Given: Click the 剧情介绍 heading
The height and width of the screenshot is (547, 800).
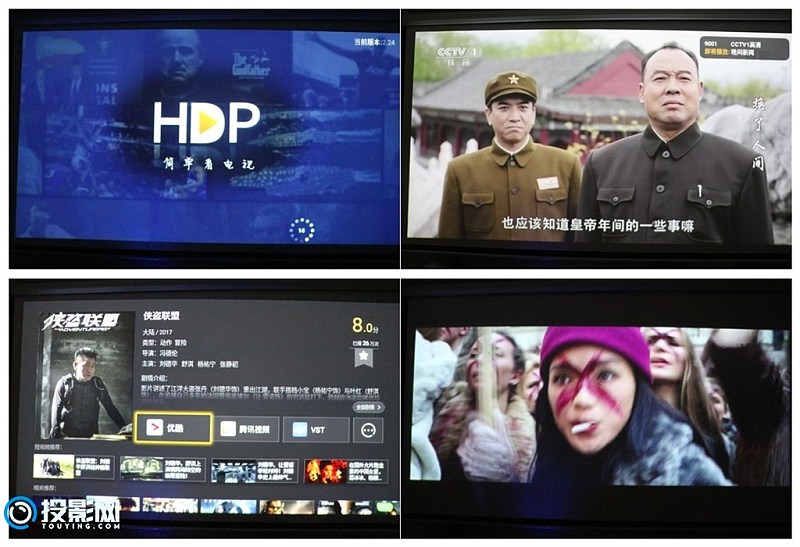Looking at the screenshot, I should tap(155, 378).
